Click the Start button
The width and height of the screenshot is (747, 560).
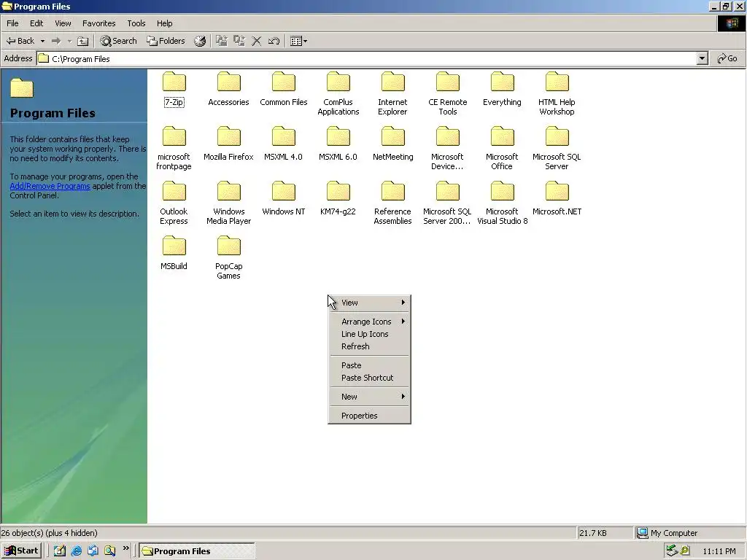point(21,551)
